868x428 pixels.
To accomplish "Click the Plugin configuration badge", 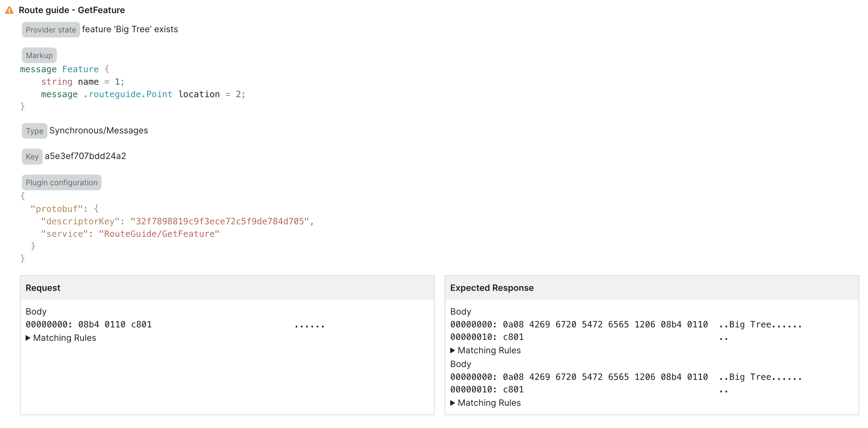I will tap(61, 182).
